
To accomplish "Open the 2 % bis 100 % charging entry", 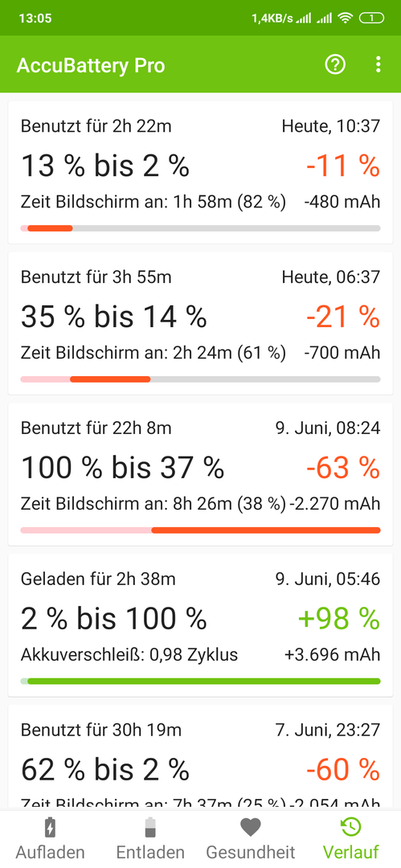I will (201, 625).
